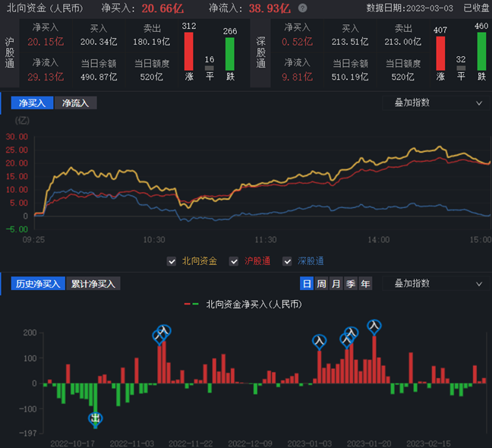Image resolution: width=492 pixels, height=448 pixels.
Task: Click the green 跌 bar showing 266 in 沪股通
Action: click(x=230, y=54)
